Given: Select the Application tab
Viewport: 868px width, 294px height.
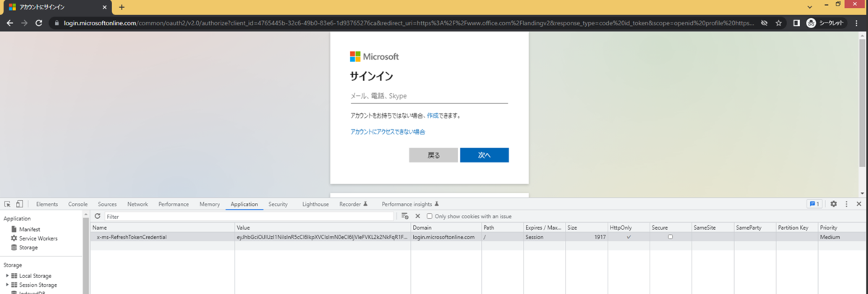Looking at the screenshot, I should pos(244,204).
